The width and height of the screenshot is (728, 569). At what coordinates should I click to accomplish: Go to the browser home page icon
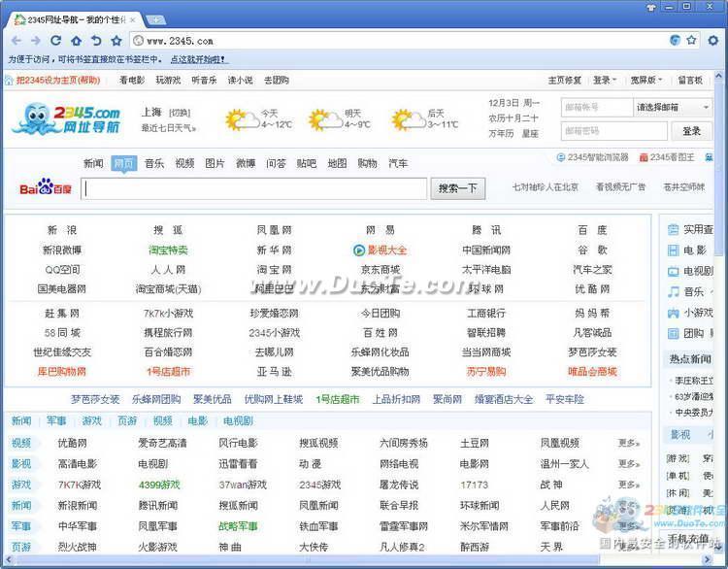76,41
